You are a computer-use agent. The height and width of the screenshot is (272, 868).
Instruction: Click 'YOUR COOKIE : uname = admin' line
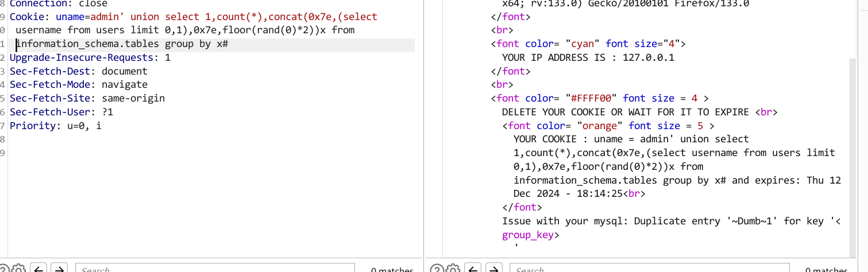tap(631, 139)
